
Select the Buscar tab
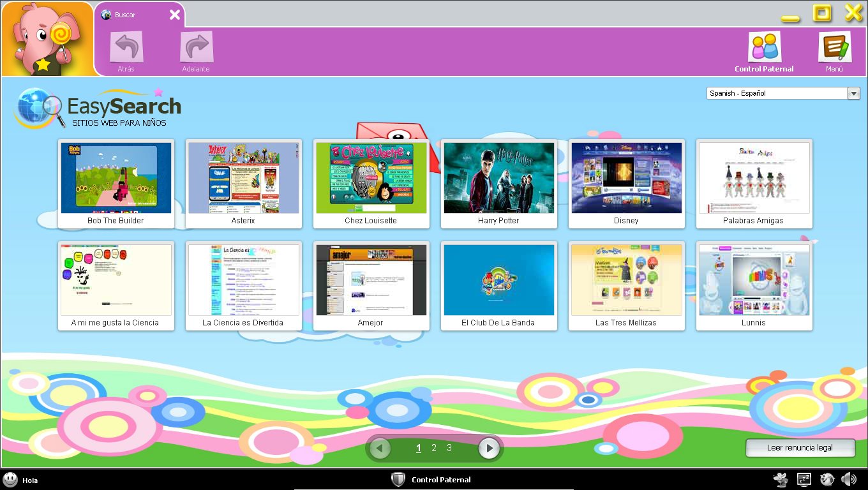pyautogui.click(x=139, y=15)
